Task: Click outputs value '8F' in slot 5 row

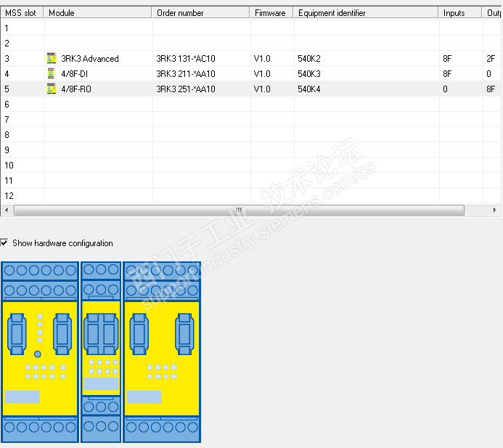Action: click(x=491, y=89)
